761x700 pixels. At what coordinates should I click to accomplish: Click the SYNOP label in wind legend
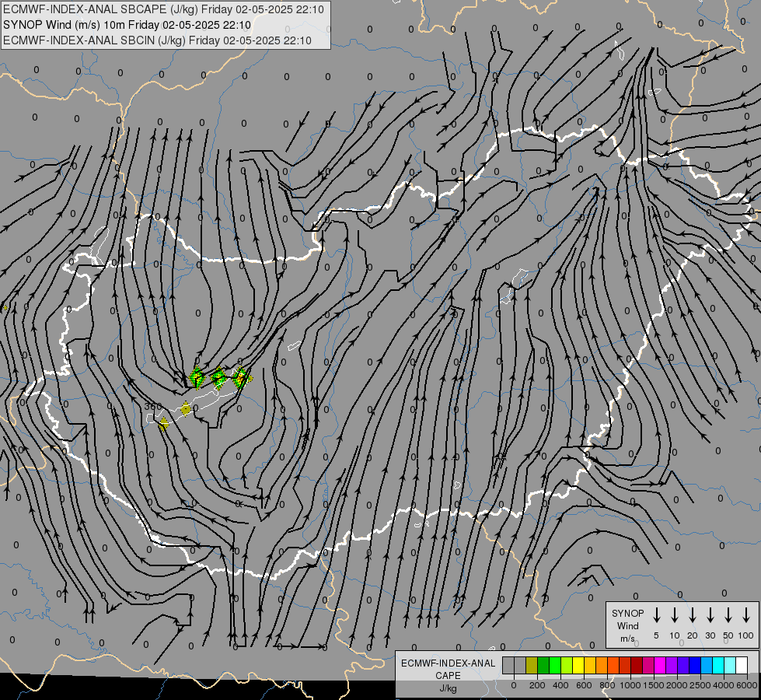coord(627,614)
